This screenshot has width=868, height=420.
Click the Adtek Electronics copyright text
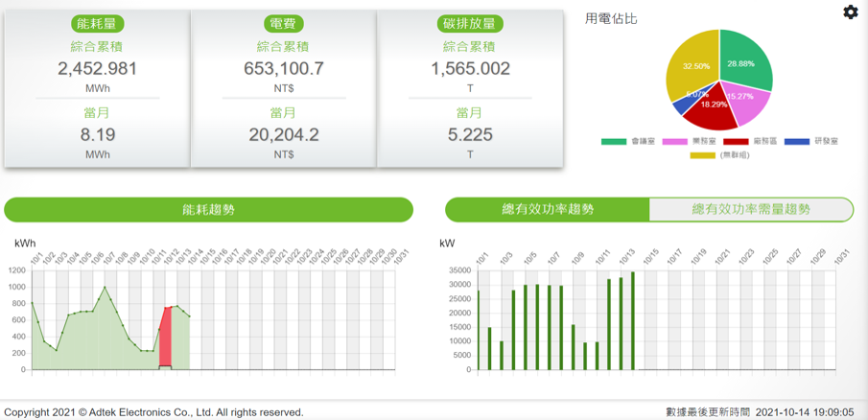point(153,412)
